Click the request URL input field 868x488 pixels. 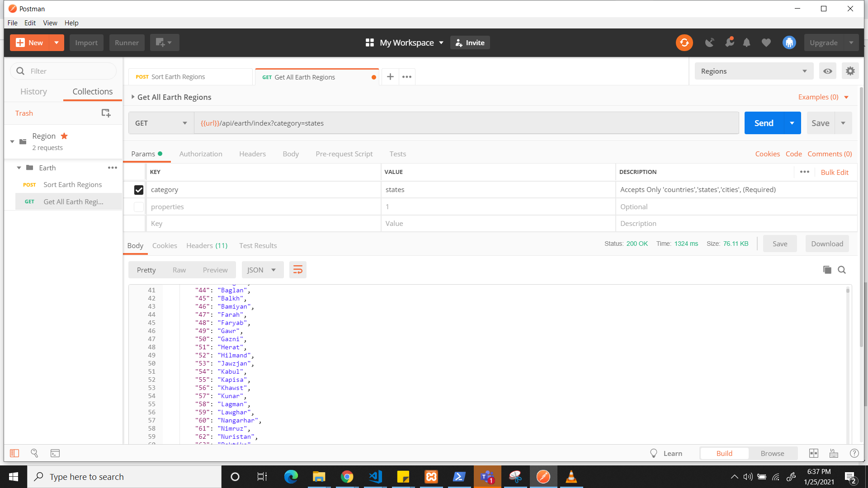(x=466, y=123)
